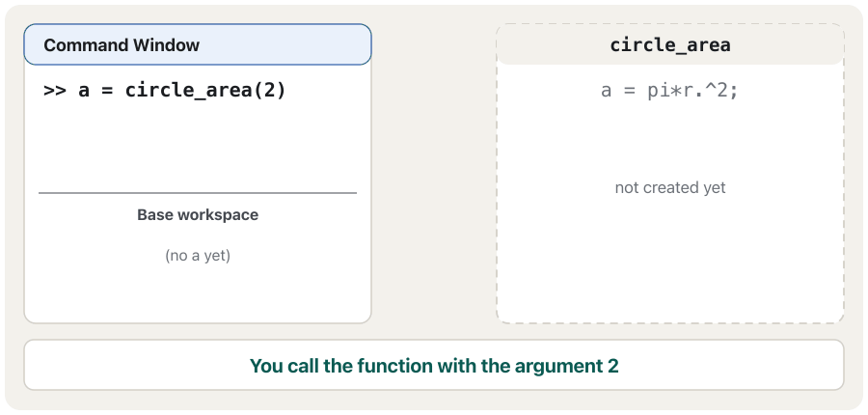
Task: Click the 'Base workspace' label
Action: (198, 215)
